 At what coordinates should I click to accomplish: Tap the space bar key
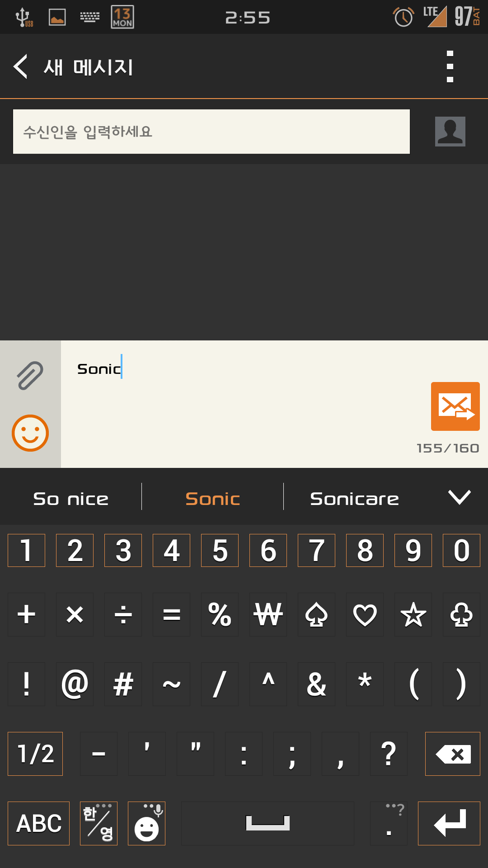coord(267,823)
